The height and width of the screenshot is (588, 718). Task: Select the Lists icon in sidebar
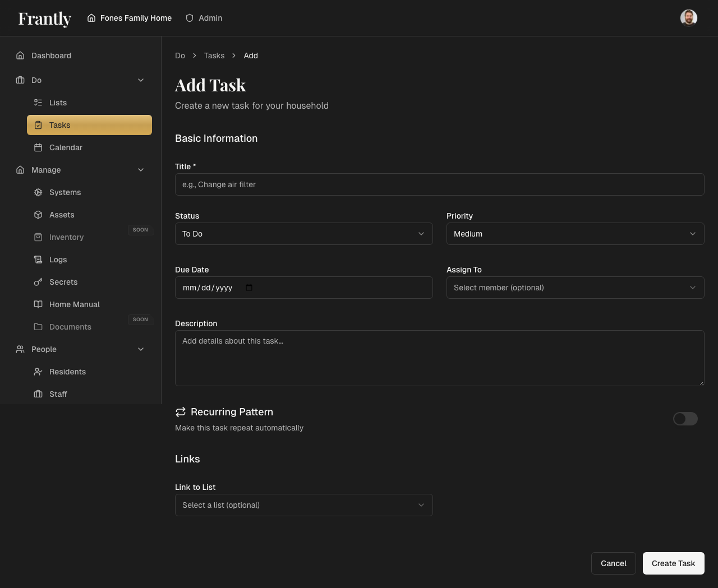click(38, 103)
